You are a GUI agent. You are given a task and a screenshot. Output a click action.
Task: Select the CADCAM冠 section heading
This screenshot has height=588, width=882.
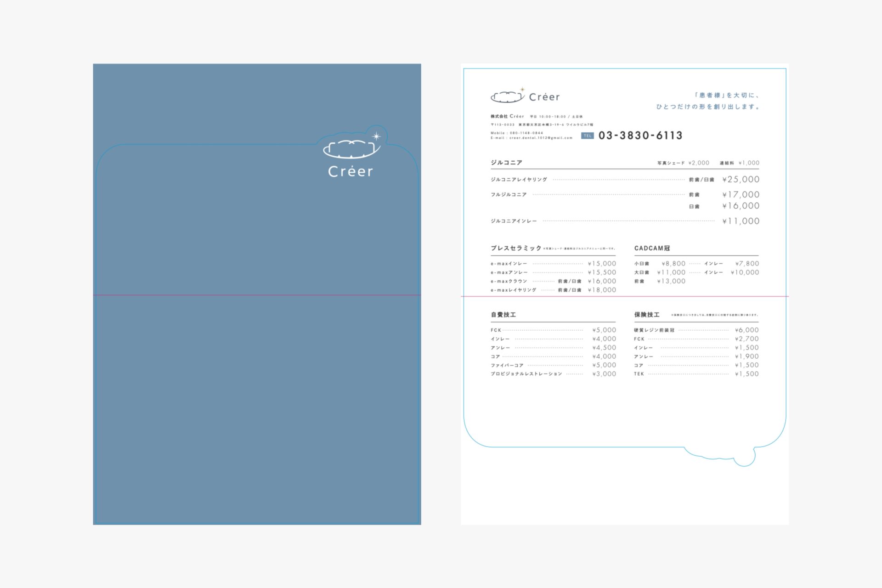coord(652,248)
